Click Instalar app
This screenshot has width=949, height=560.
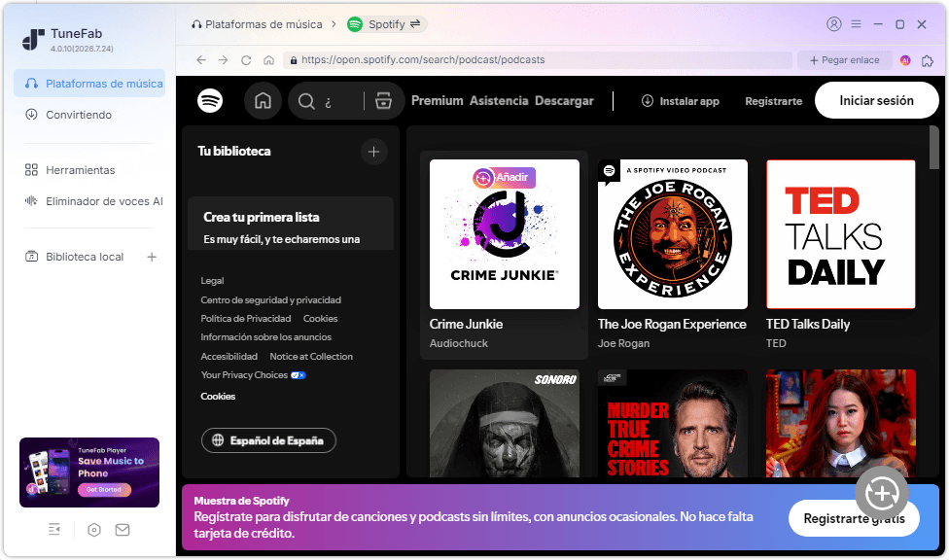pos(681,101)
